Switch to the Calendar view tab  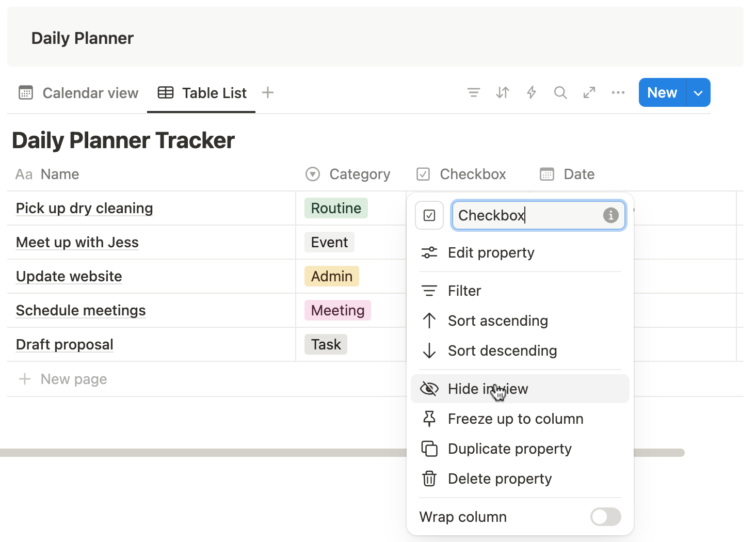click(78, 93)
